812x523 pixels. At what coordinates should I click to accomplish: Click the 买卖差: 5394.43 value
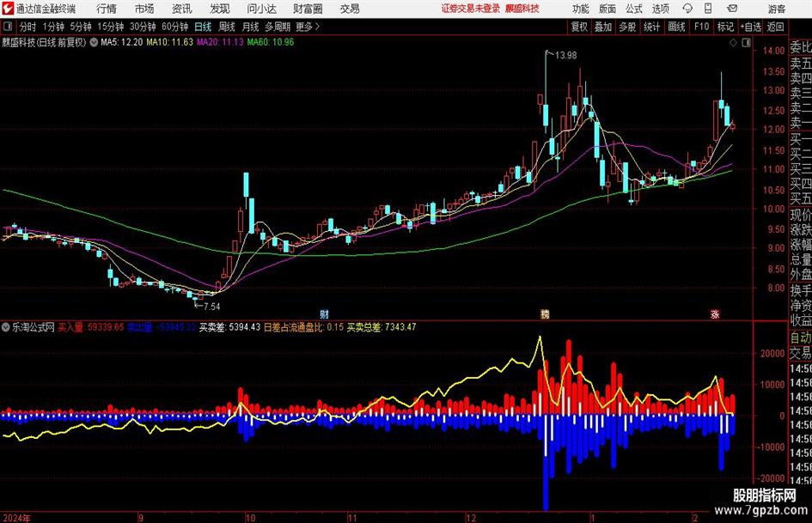click(x=230, y=327)
